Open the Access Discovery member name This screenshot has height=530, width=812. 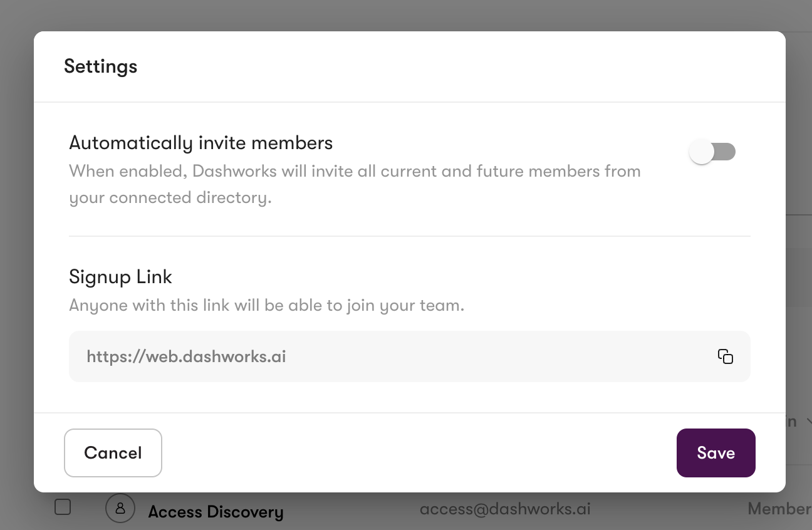coord(216,512)
